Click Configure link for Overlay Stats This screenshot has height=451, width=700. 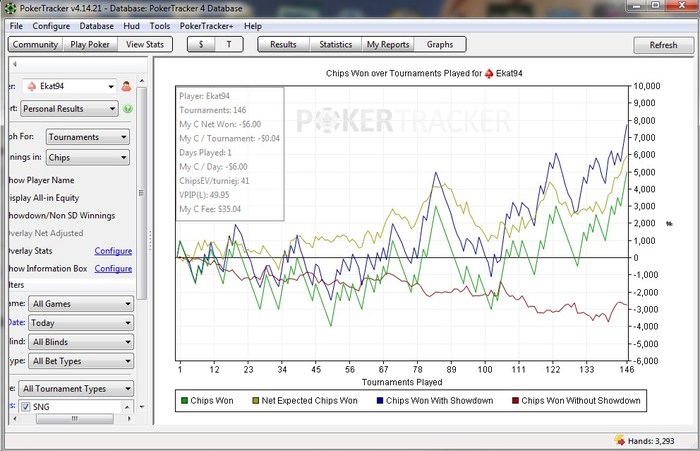[113, 251]
